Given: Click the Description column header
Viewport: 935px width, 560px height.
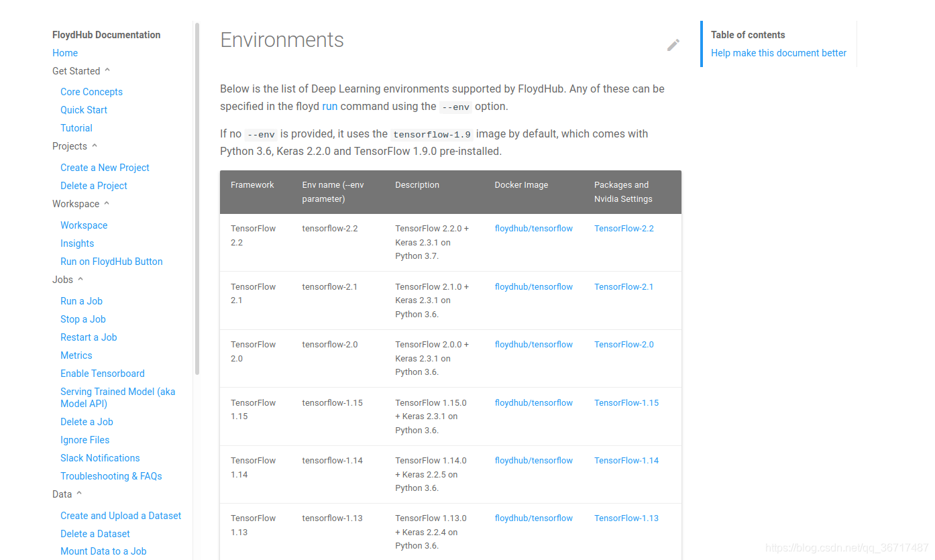Looking at the screenshot, I should [417, 185].
